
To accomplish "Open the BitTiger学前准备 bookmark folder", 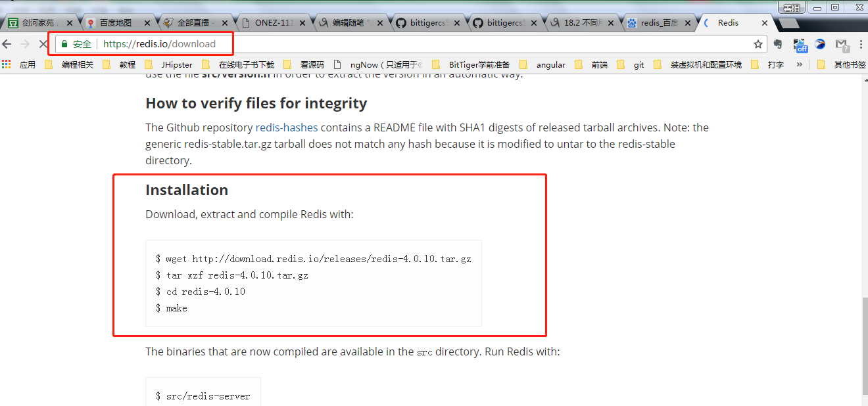I will click(x=471, y=64).
